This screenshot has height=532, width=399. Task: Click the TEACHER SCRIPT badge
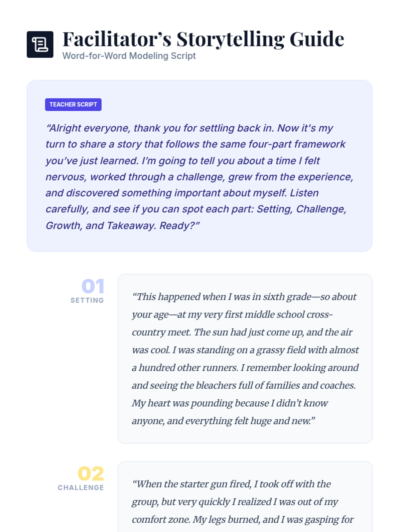(73, 104)
